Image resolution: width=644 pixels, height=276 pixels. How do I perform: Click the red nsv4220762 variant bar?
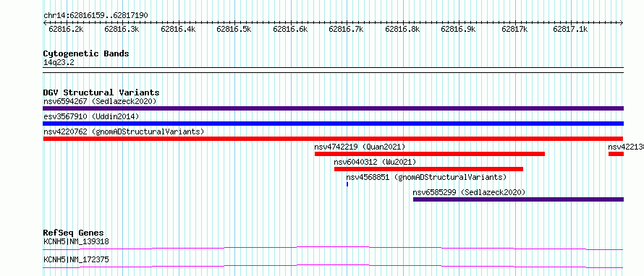pos(333,139)
